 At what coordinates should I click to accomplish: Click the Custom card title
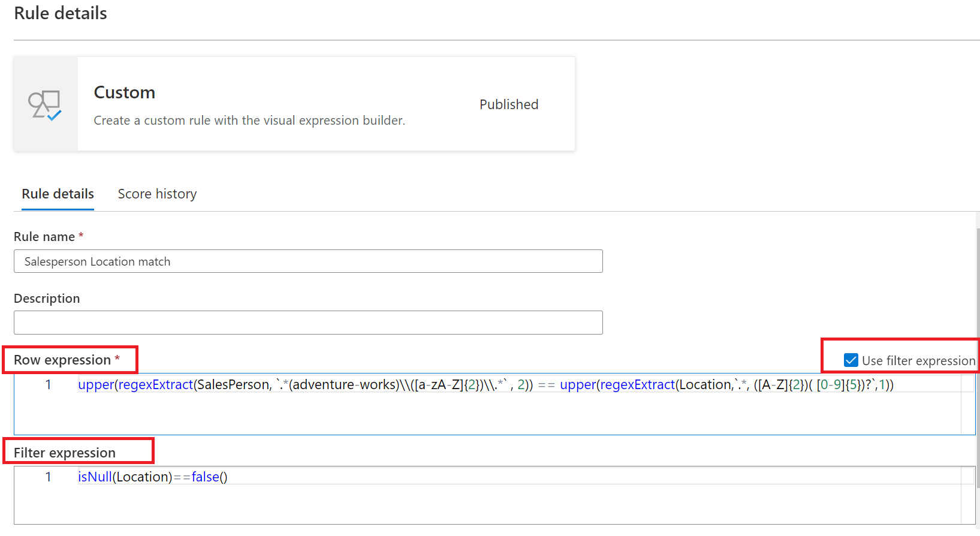(x=125, y=92)
